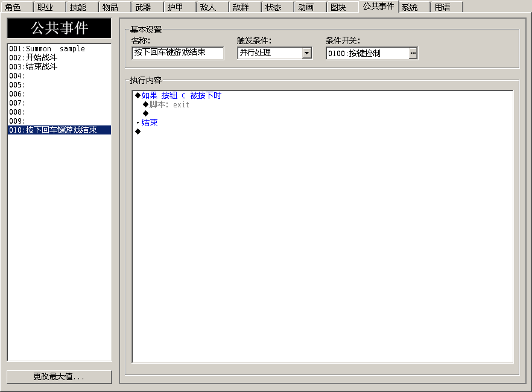532x392 pixels.
Task: Switch to the 角色 tab
Action: [17, 7]
